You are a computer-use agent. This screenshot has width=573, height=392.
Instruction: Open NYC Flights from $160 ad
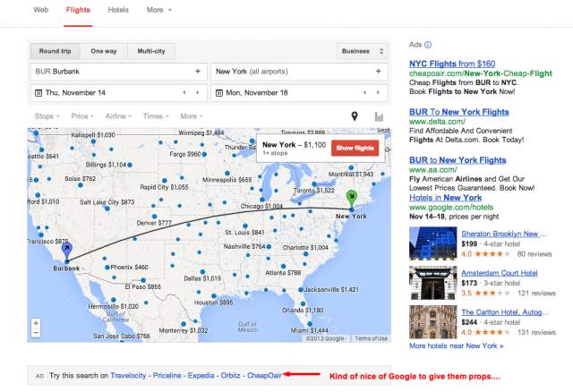[x=452, y=64]
